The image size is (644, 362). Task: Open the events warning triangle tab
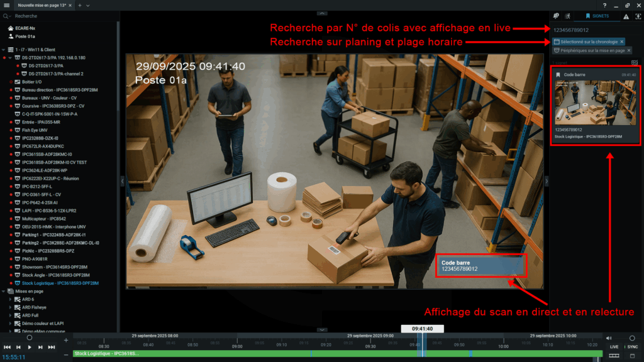click(626, 16)
